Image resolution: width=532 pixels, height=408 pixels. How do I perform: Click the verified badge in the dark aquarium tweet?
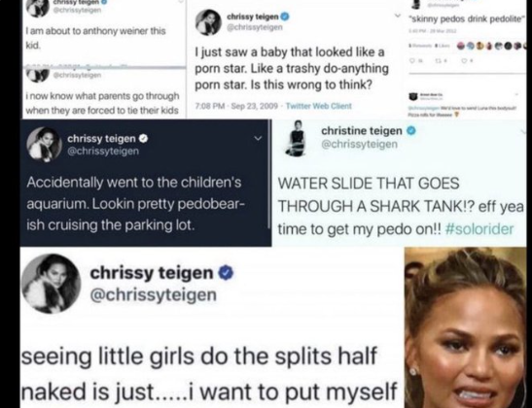(x=144, y=138)
